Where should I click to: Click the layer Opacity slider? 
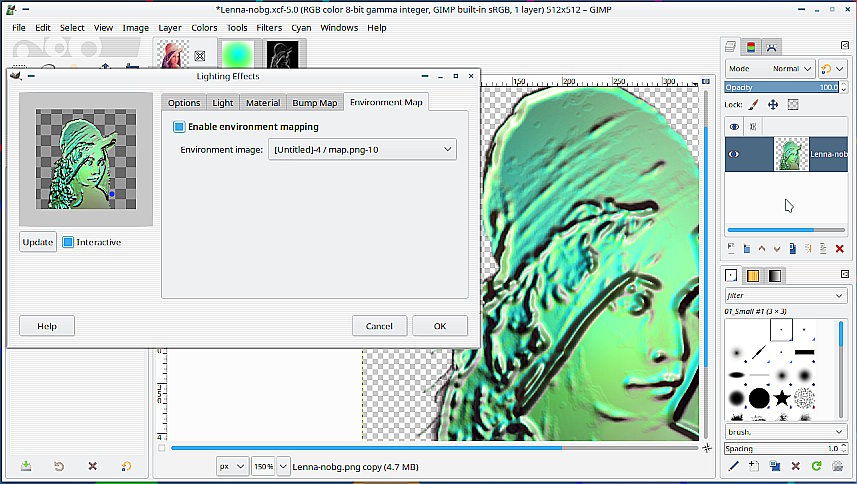point(782,87)
